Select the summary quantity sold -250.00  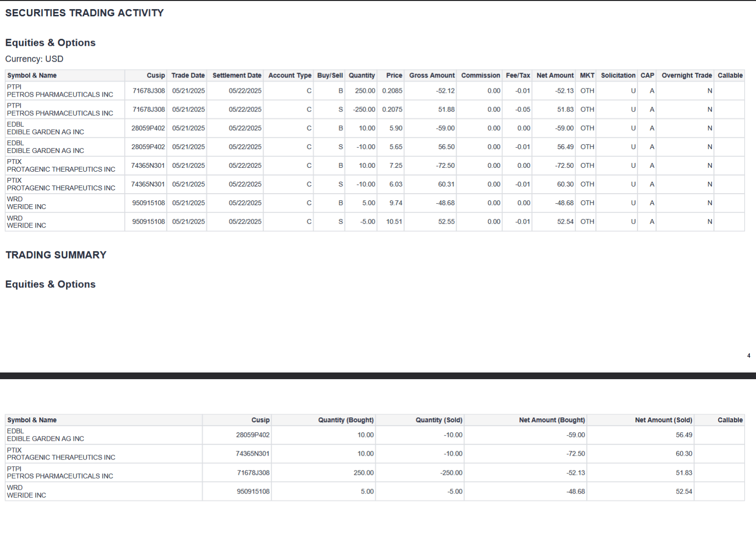(x=451, y=472)
